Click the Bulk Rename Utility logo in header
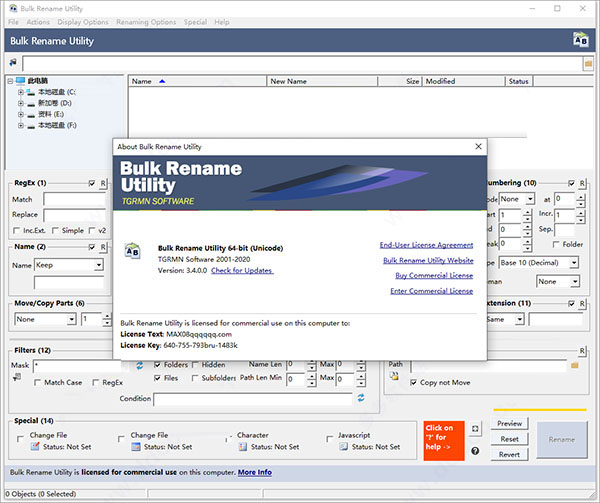This screenshot has width=600, height=503. 580,40
